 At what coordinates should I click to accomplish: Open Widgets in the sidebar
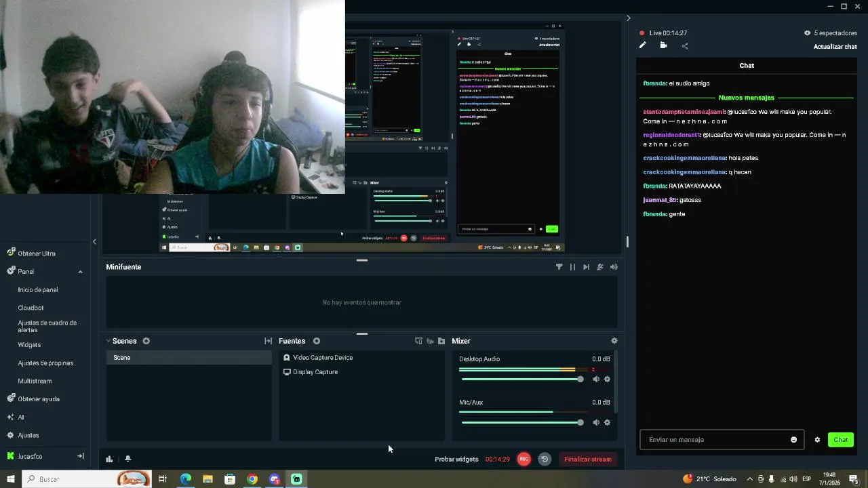[x=29, y=345]
